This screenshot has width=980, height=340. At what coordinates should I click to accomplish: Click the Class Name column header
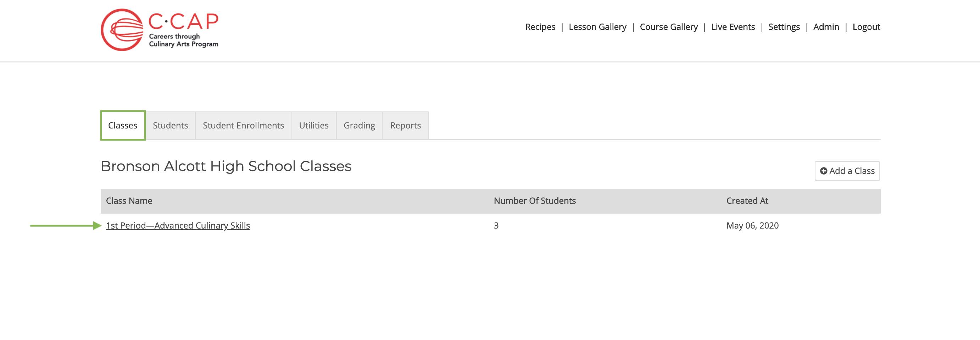click(x=129, y=201)
